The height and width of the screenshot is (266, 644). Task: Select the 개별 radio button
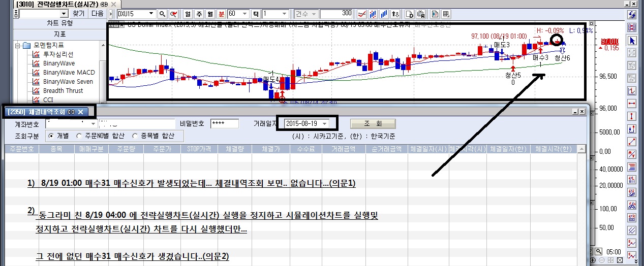[x=51, y=136]
